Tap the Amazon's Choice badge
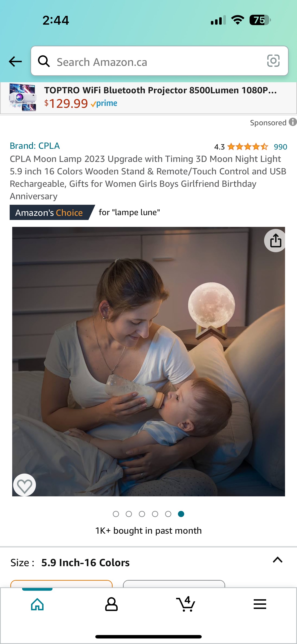Image resolution: width=297 pixels, height=644 pixels. pos(52,213)
